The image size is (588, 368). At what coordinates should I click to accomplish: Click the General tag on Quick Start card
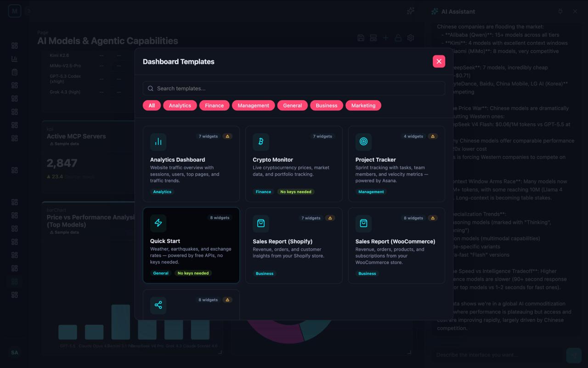point(161,273)
